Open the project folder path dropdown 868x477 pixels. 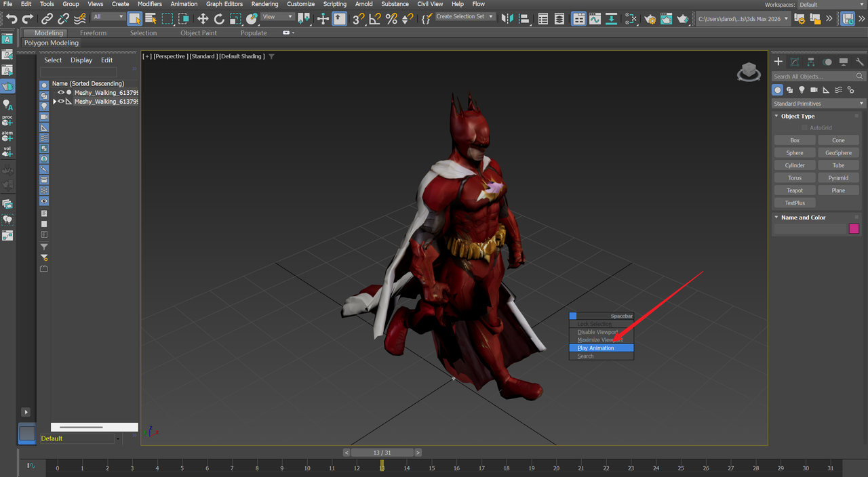point(743,18)
